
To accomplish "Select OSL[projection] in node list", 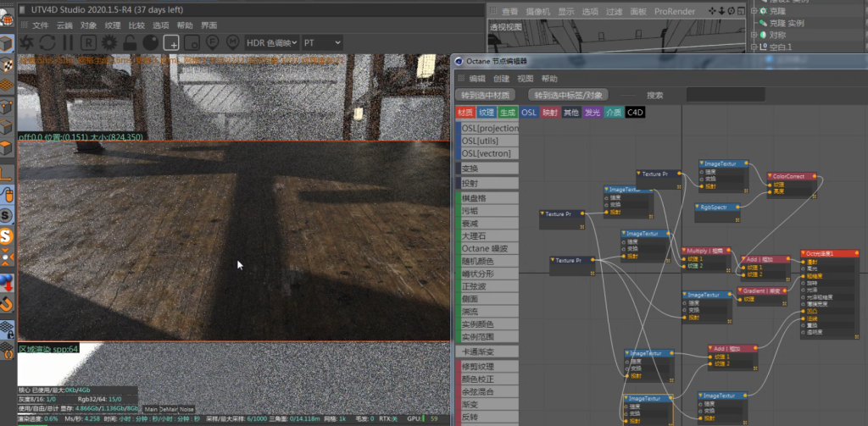I will pos(487,129).
